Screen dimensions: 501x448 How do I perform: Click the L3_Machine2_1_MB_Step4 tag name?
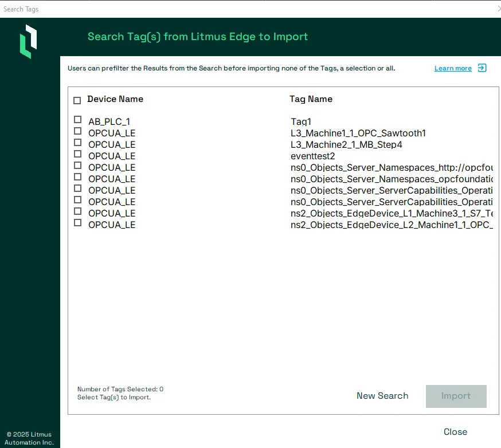[346, 144]
